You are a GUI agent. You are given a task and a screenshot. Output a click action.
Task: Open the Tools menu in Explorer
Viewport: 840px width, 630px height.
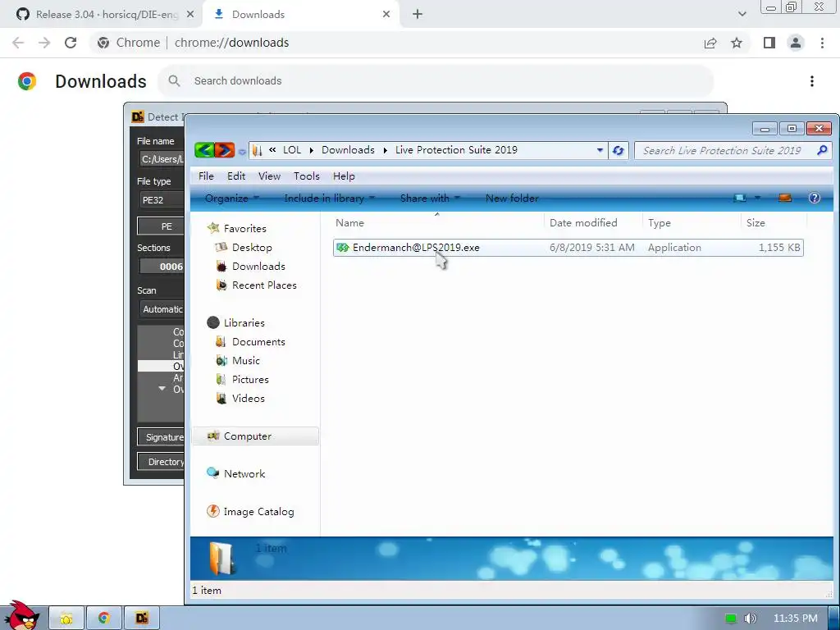point(307,176)
